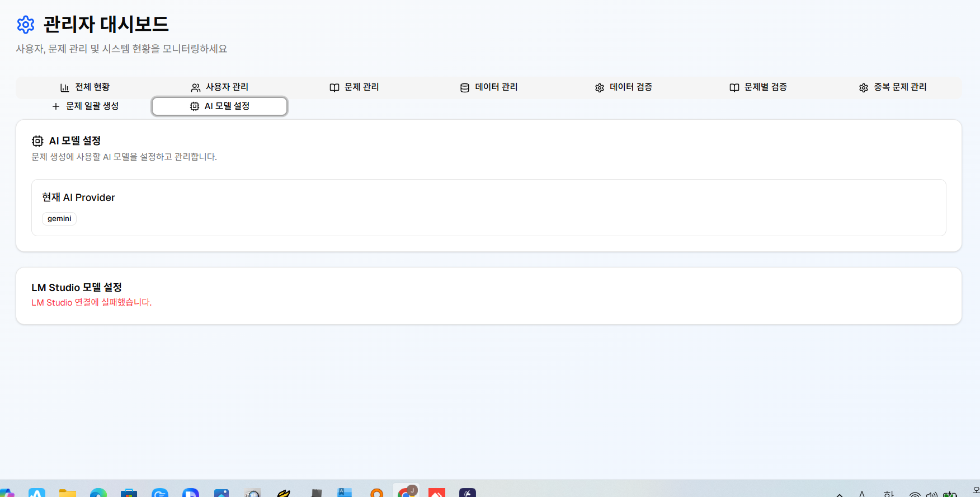980x497 pixels.
Task: Open Microsoft Store from the taskbar
Action: (129, 493)
